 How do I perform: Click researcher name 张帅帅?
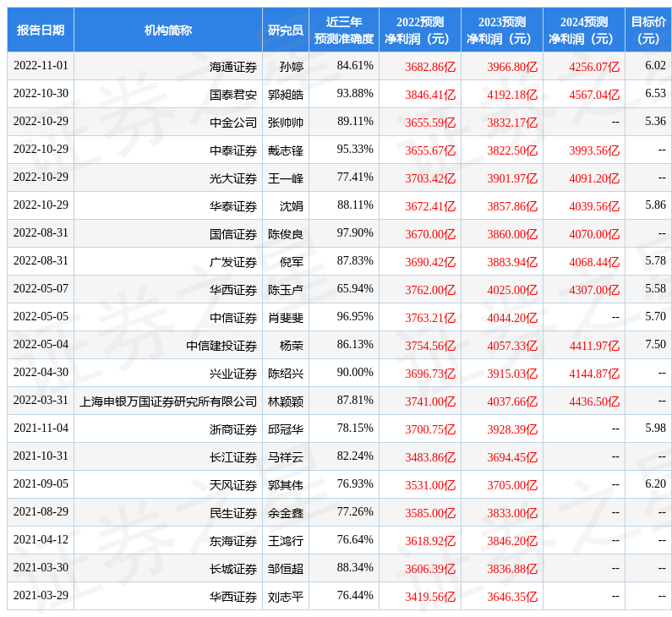286,123
